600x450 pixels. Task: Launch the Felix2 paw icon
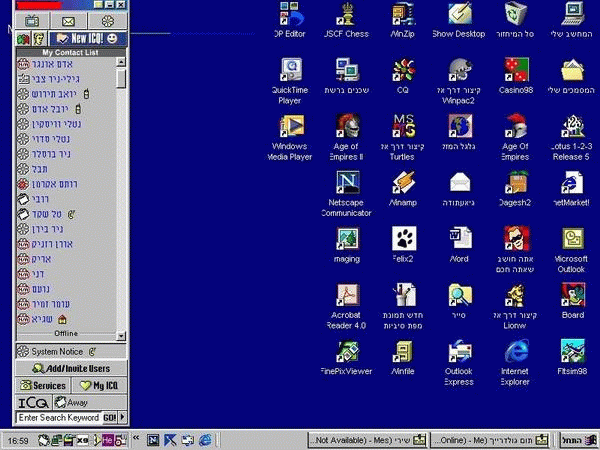[x=403, y=245]
